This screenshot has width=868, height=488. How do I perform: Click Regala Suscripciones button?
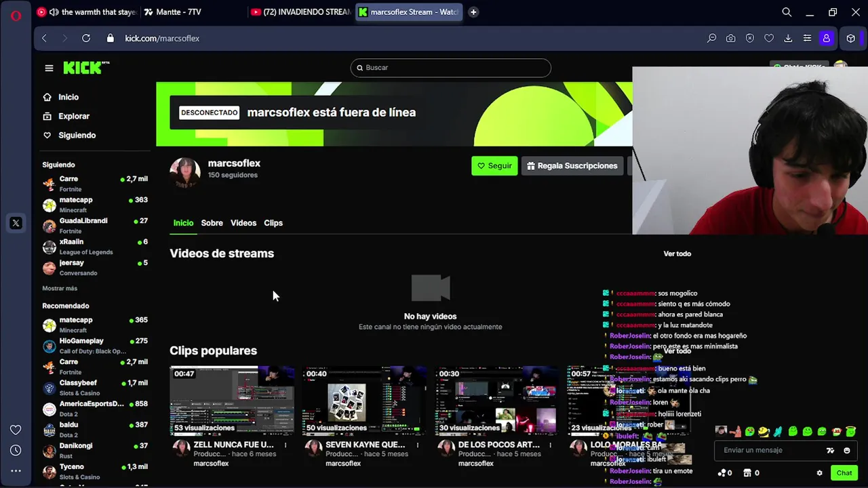(572, 165)
